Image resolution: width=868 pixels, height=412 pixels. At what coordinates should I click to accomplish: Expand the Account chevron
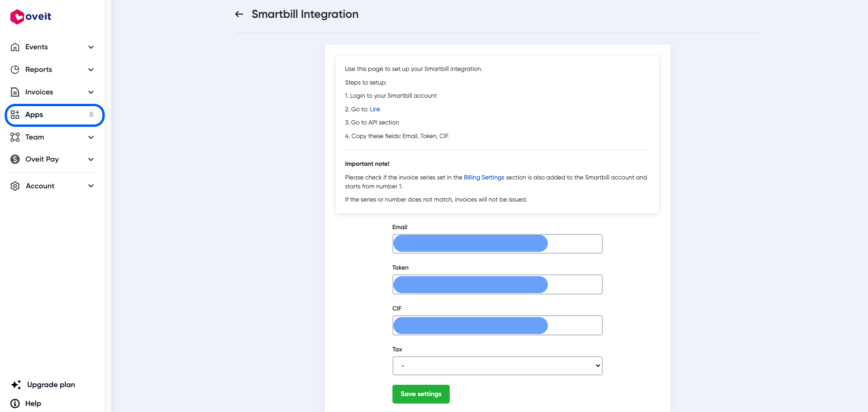(91, 186)
